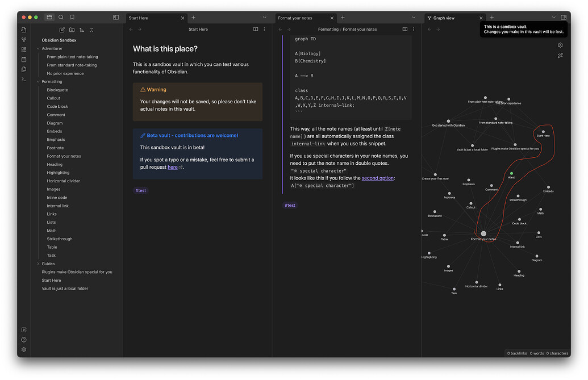Open graph settings gear icon
588x380 pixels.
click(x=560, y=45)
